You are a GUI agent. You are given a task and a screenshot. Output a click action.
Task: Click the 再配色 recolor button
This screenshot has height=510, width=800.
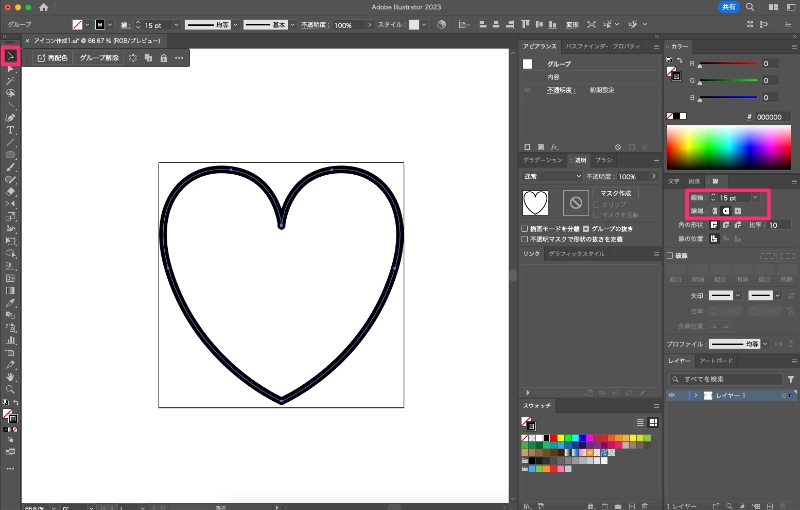(x=53, y=58)
